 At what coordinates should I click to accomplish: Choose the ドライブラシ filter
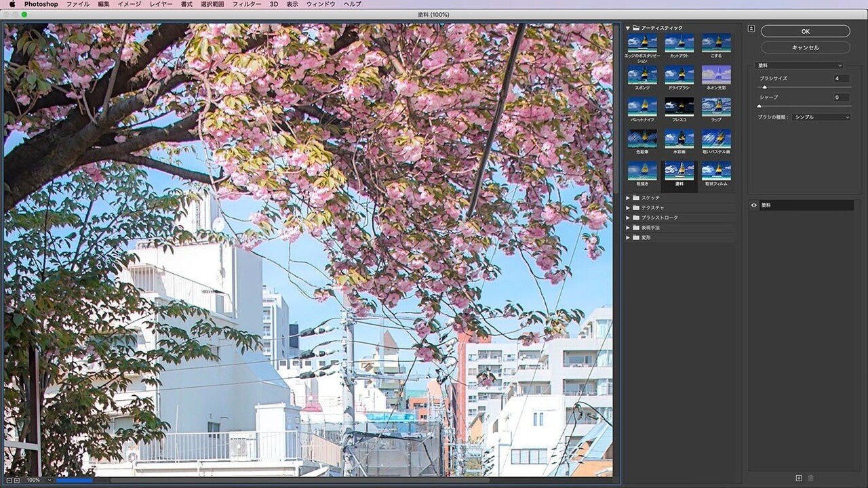click(679, 75)
